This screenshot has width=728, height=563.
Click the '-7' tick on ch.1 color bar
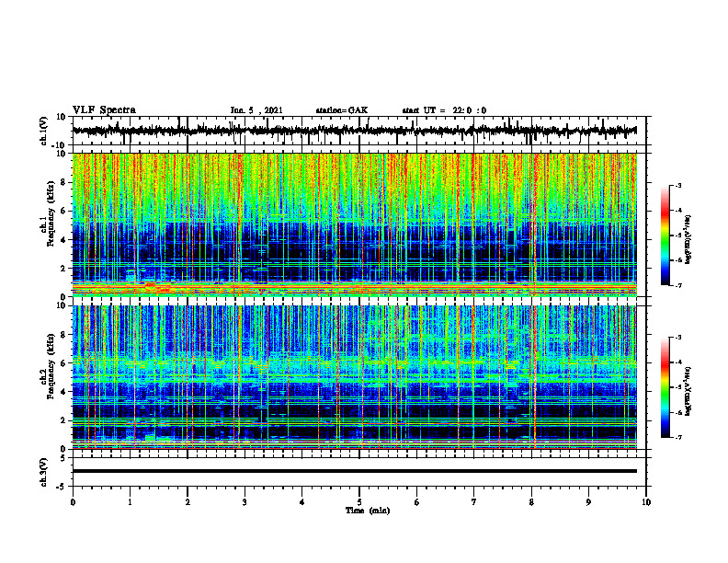pos(677,285)
